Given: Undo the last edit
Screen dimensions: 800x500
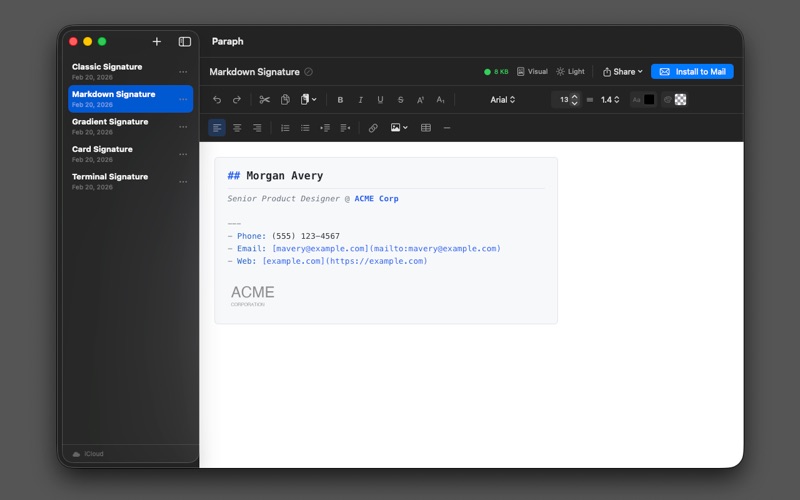Looking at the screenshot, I should (x=217, y=100).
